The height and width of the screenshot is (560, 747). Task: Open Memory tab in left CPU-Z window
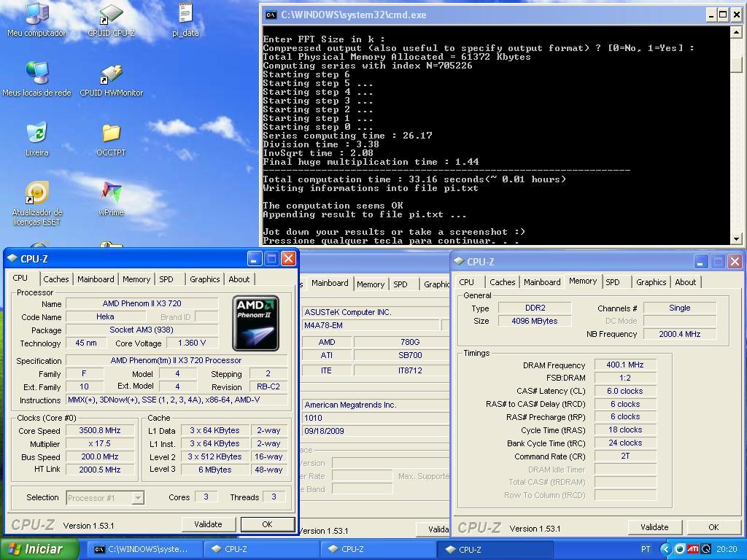tap(136, 279)
